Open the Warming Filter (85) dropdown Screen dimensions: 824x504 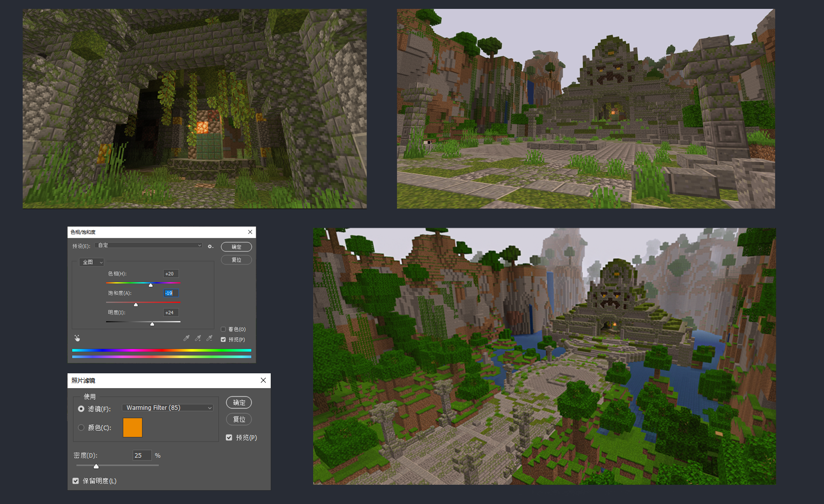[168, 408]
